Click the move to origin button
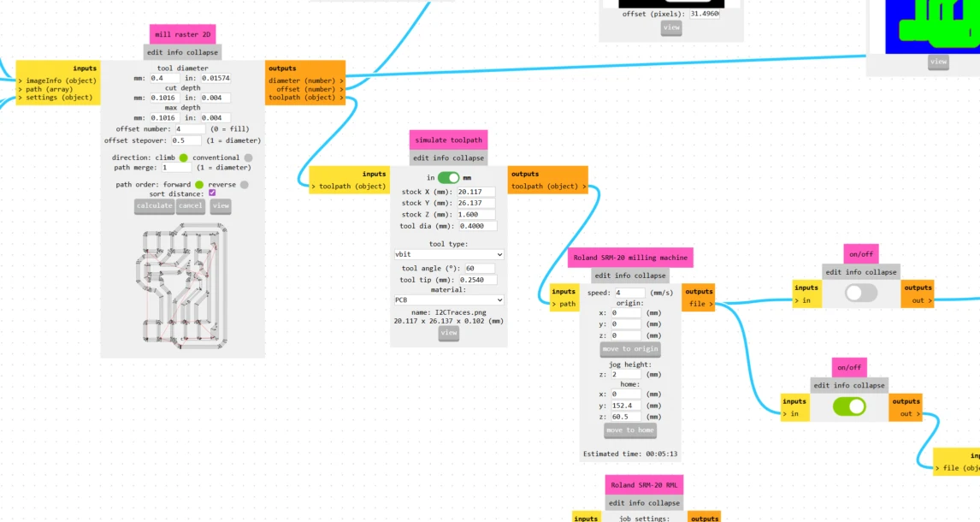980x522 pixels. click(x=630, y=349)
